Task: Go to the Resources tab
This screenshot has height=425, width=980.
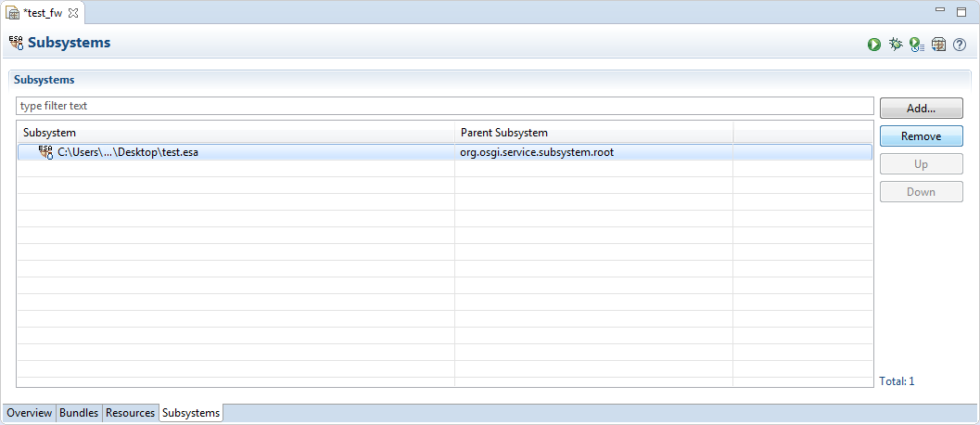Action: click(x=130, y=413)
